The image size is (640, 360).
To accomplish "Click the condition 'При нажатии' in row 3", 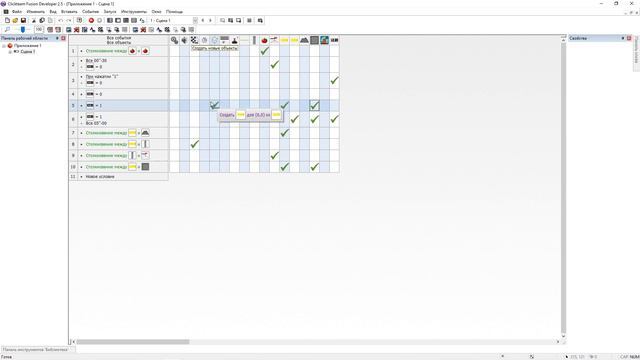I will click(x=102, y=76).
